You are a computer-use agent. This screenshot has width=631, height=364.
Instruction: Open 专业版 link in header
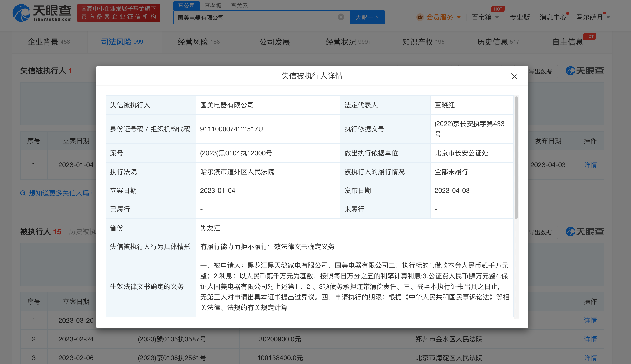point(520,17)
